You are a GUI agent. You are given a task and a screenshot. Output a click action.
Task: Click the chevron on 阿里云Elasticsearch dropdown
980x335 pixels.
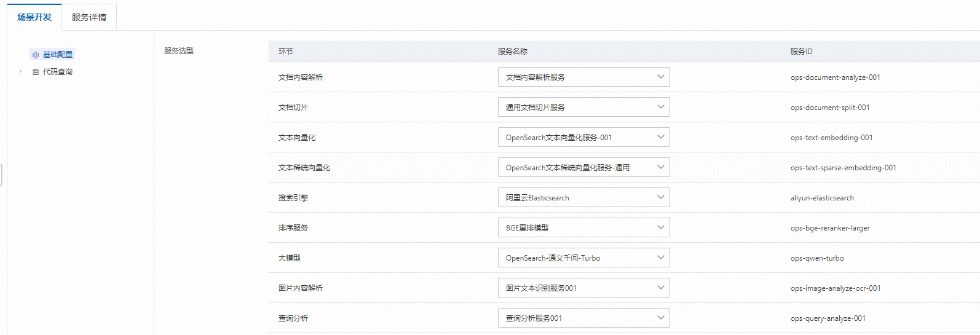[x=661, y=197]
